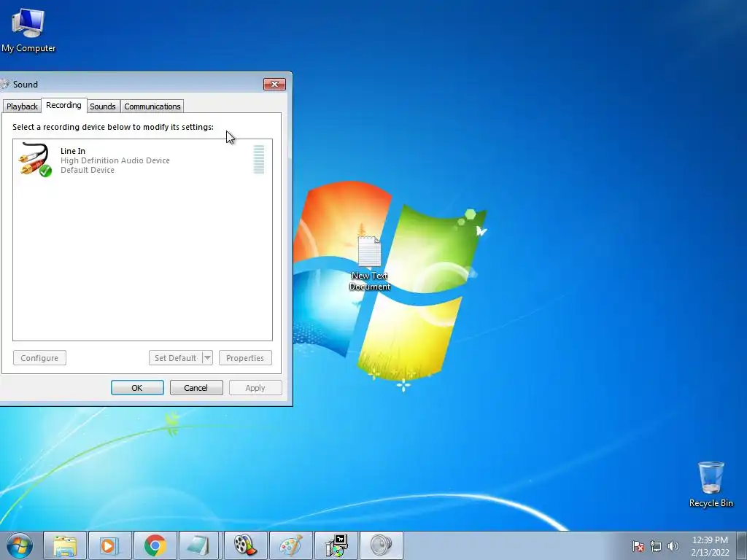This screenshot has height=560, width=747.
Task: Open the installer program taskbar icon
Action: pyautogui.click(x=336, y=545)
